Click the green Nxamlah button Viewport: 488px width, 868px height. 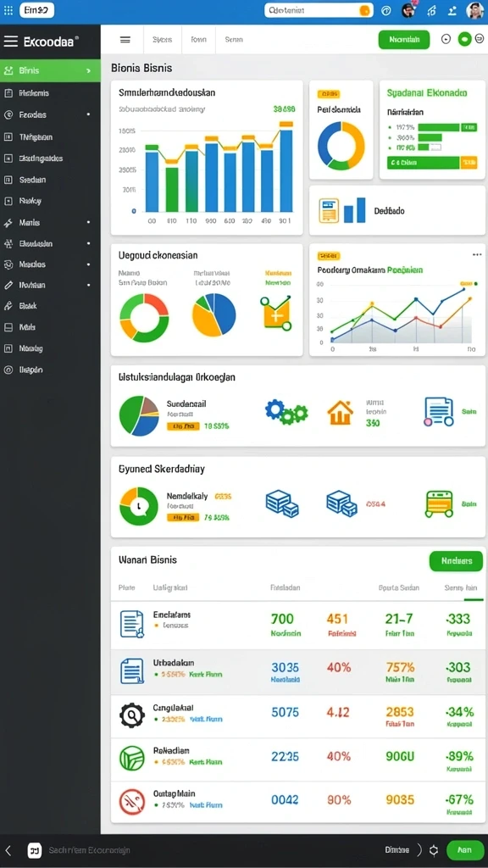tap(404, 40)
